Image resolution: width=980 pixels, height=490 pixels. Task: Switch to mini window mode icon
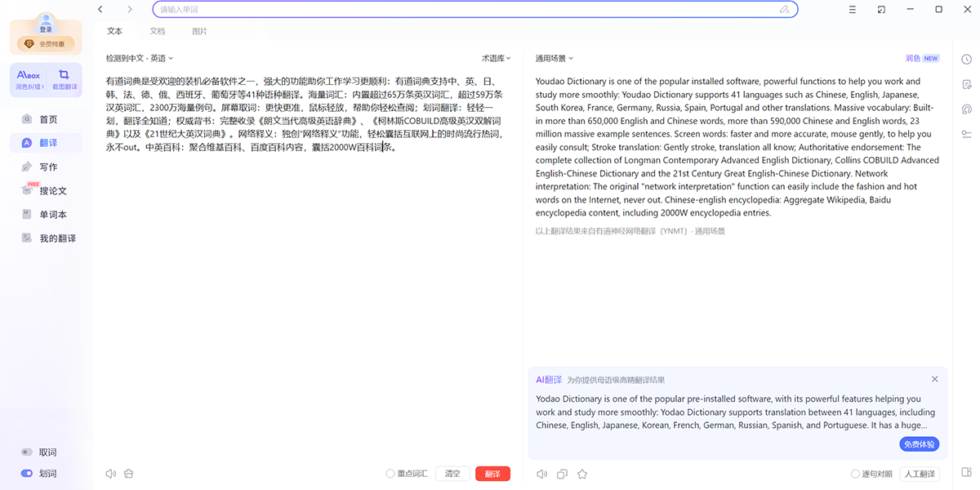click(881, 10)
